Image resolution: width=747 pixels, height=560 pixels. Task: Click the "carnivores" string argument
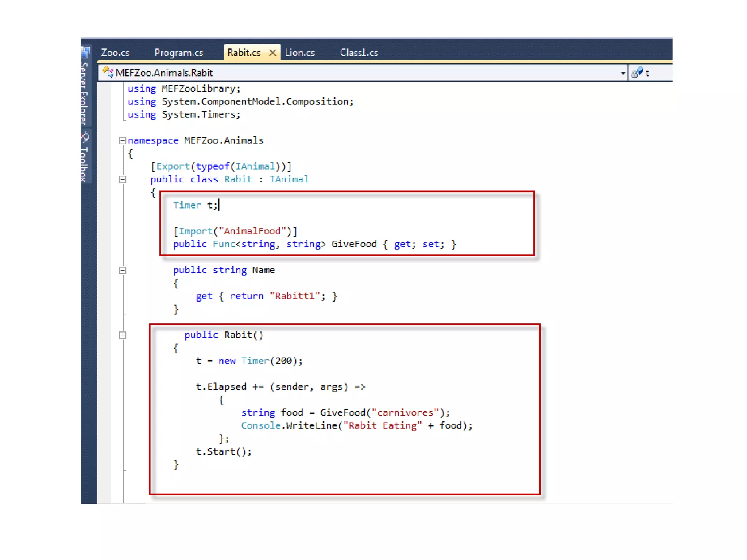tap(405, 413)
